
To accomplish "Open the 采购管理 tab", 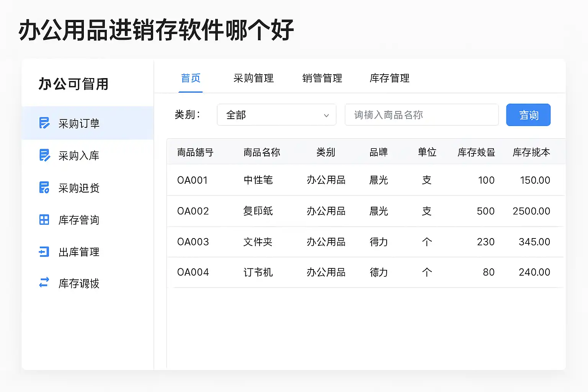I will click(x=253, y=78).
